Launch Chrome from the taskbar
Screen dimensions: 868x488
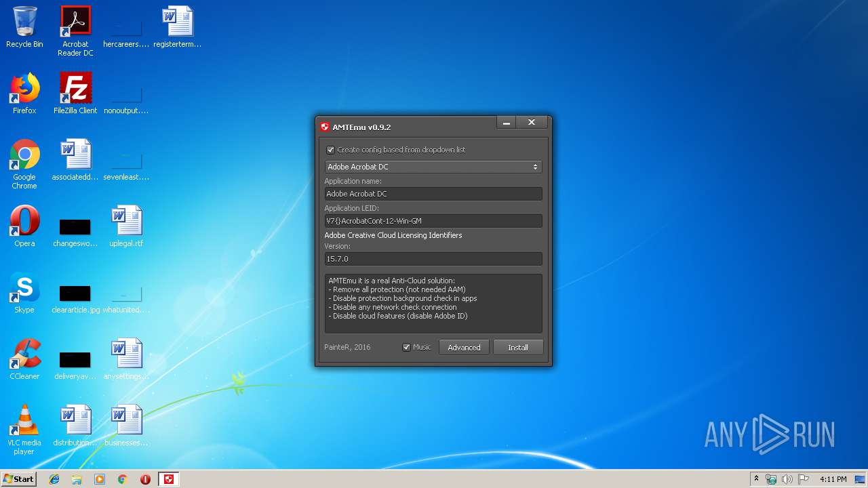[x=123, y=479]
